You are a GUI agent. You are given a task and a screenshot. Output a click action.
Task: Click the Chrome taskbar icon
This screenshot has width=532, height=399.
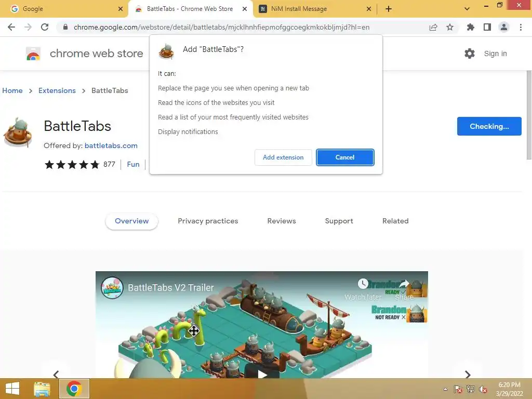74,389
